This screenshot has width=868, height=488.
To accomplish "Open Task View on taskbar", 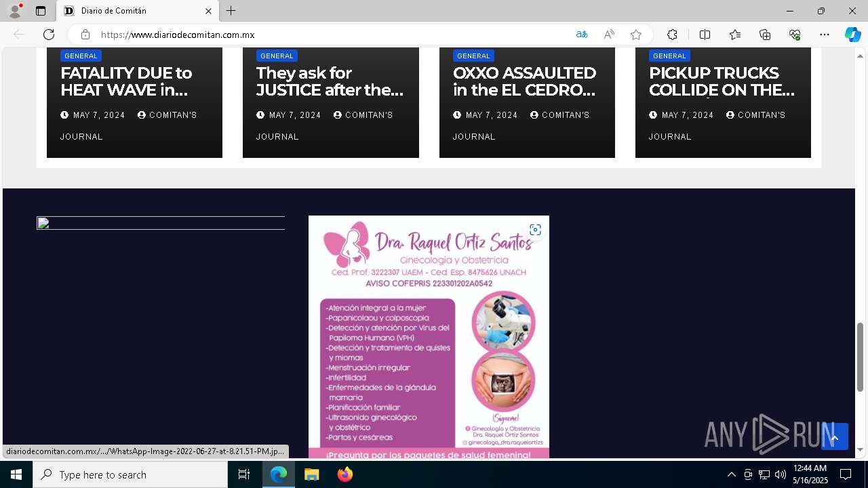I will (244, 474).
